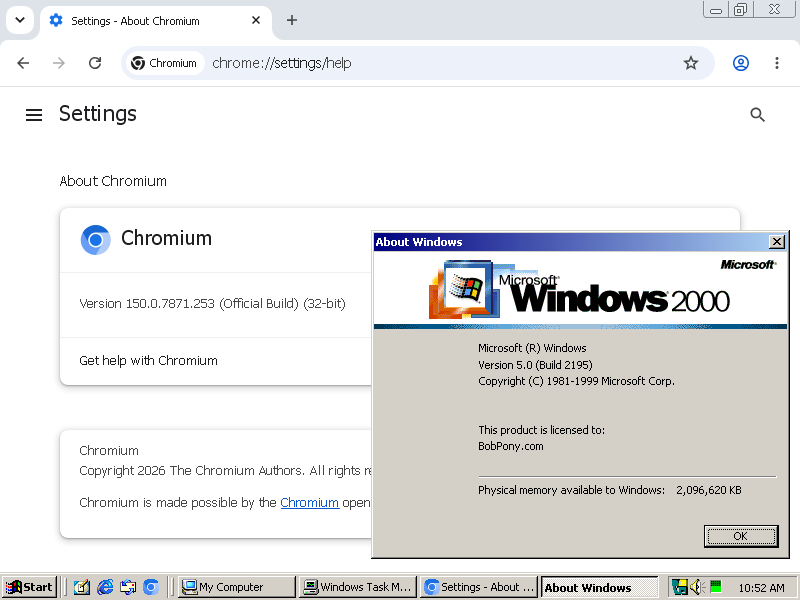The width and height of the screenshot is (800, 600).
Task: Close the About Windows dialog
Action: (x=777, y=242)
